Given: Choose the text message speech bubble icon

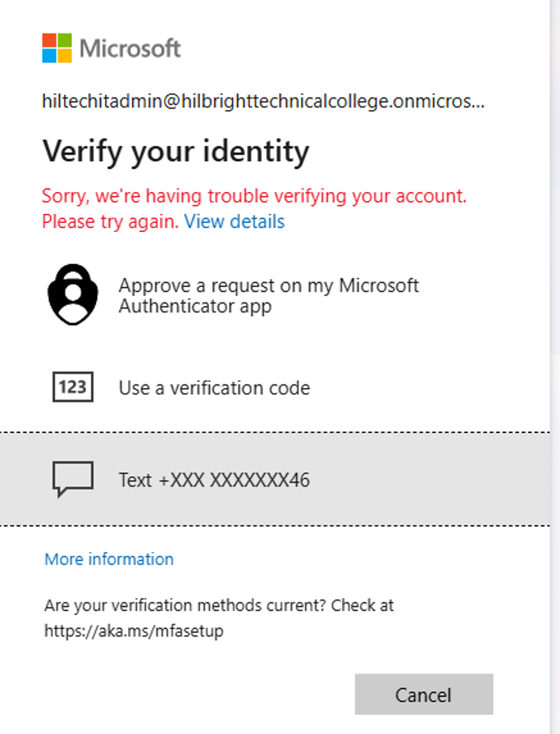Looking at the screenshot, I should (73, 479).
